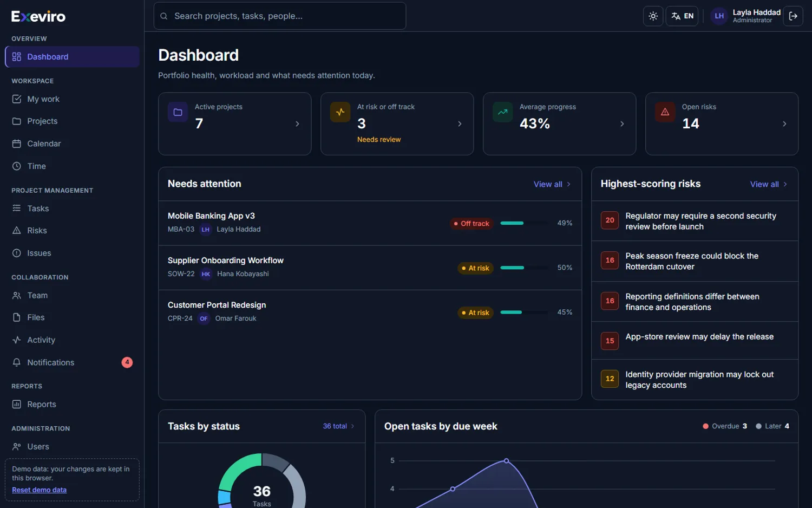
Task: Click the Customer Portal Redesign 45% progress bar
Action: coord(523,312)
